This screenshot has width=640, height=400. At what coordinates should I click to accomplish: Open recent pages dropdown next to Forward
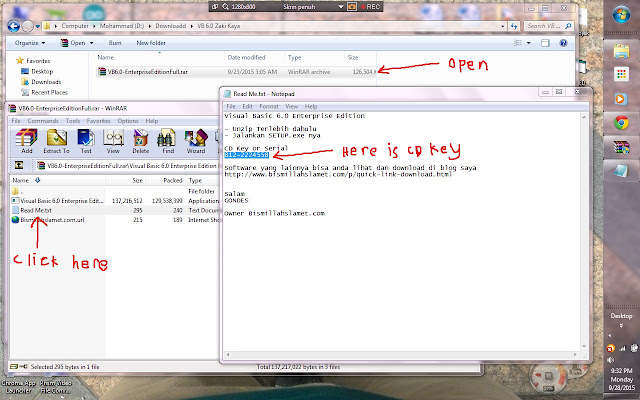pos(38,27)
